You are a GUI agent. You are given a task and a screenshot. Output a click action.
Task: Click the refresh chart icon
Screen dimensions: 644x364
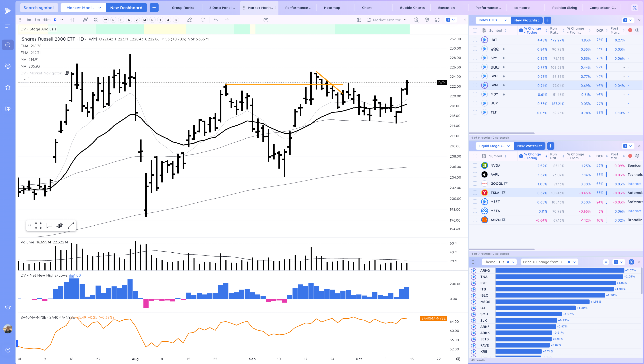pyautogui.click(x=203, y=20)
